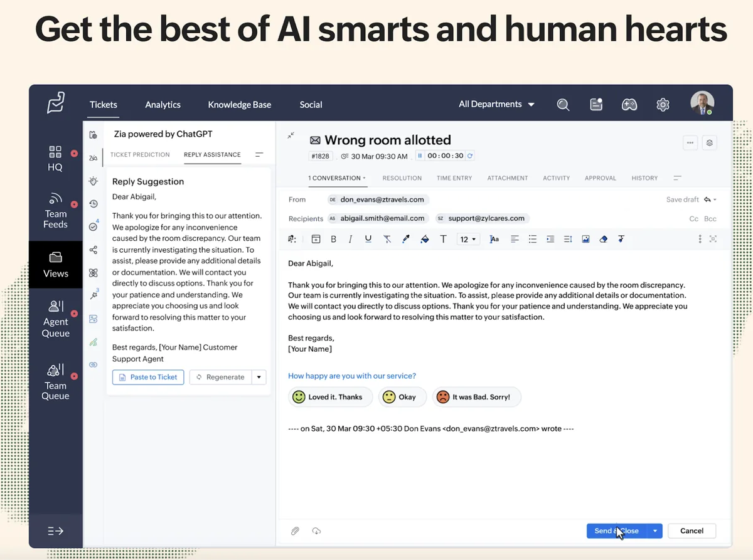Expand editor to fullscreen
753x560 pixels.
pyautogui.click(x=713, y=239)
